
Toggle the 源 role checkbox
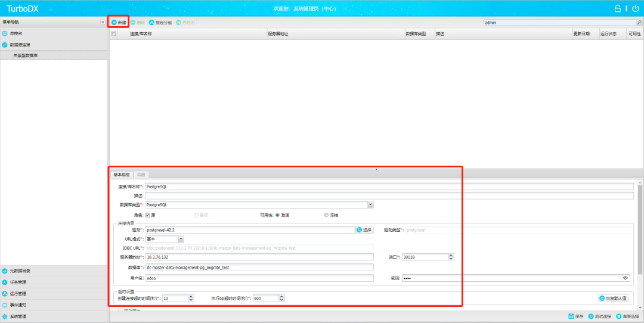pos(147,215)
